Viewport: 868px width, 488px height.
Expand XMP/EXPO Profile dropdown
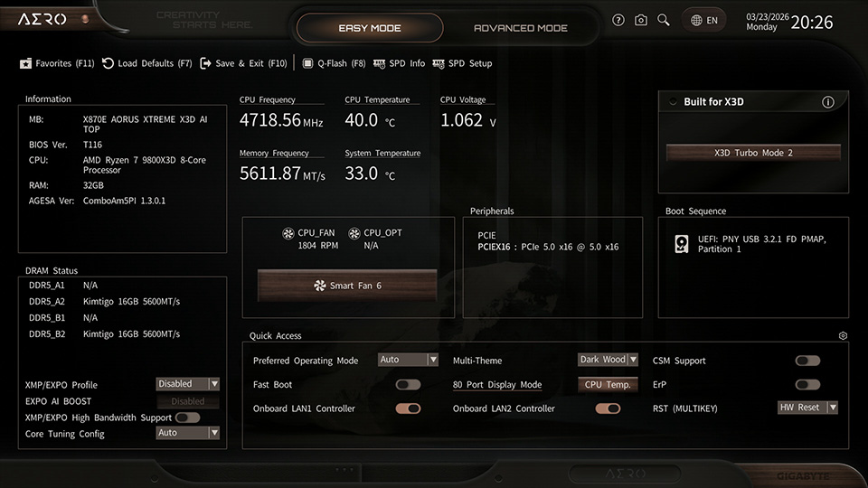click(x=188, y=384)
